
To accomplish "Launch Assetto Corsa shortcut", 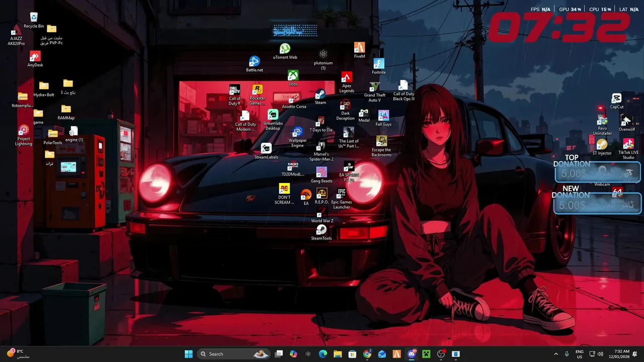I will 294,101.
